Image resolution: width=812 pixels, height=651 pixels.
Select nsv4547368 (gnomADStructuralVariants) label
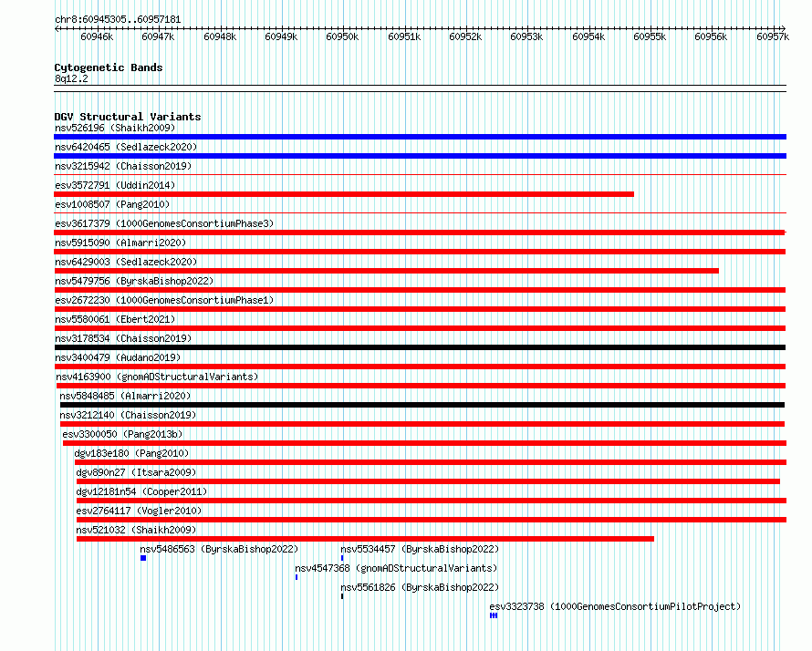[x=396, y=568]
